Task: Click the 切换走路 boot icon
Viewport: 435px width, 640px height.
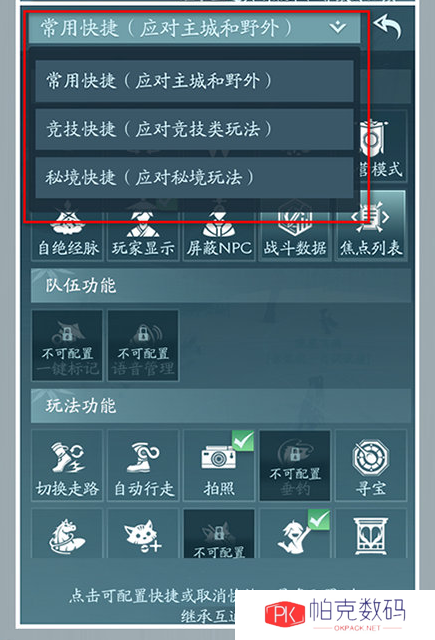Action: tap(67, 465)
